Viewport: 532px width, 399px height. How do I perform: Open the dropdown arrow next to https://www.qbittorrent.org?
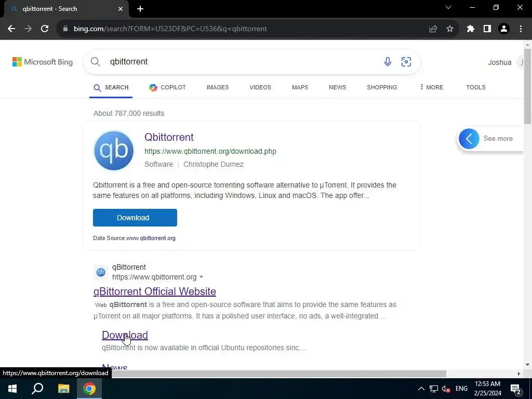(x=201, y=277)
